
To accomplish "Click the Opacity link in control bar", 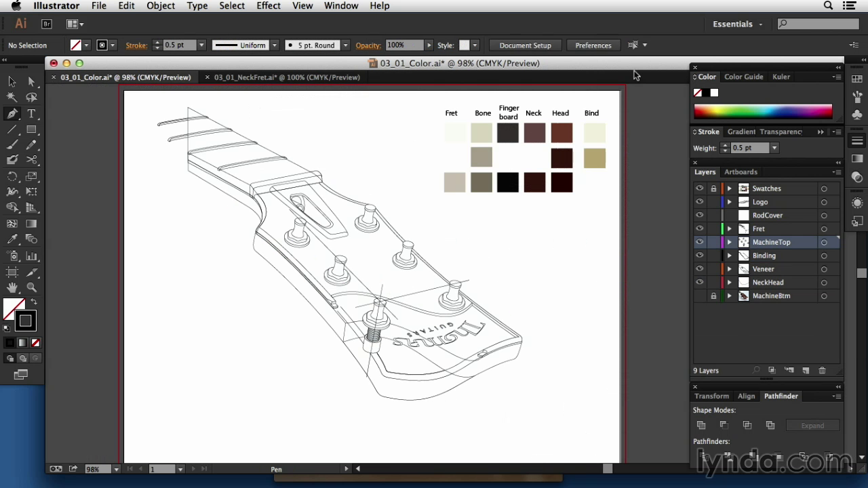I will point(368,45).
